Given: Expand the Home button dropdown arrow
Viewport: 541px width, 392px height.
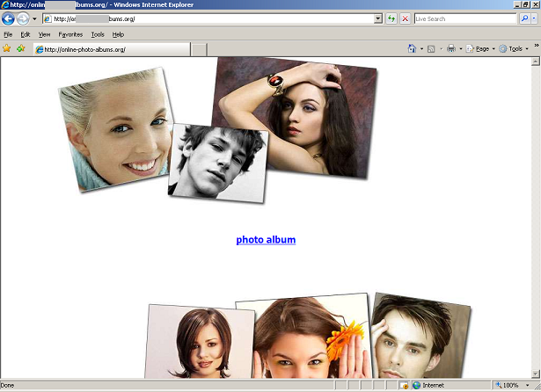Looking at the screenshot, I should 421,49.
